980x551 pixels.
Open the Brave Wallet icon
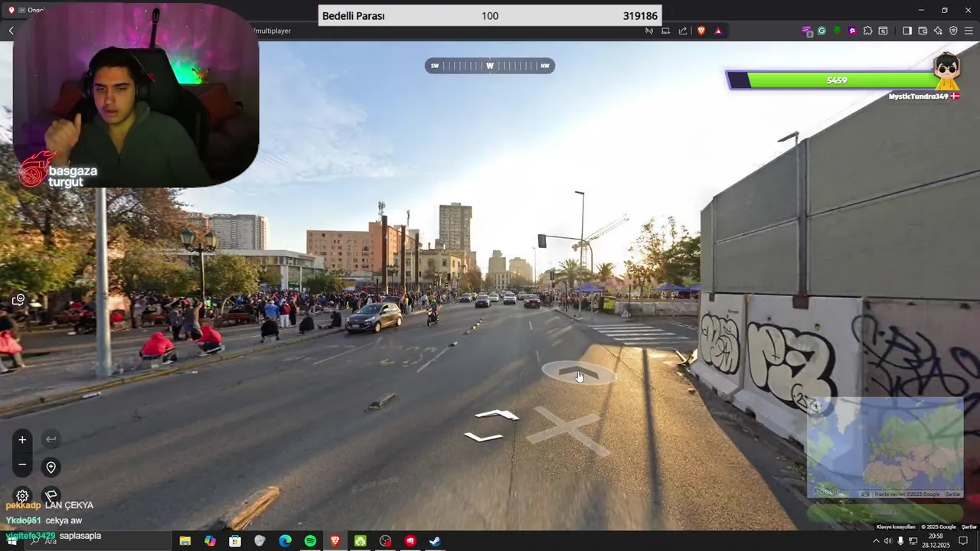923,31
